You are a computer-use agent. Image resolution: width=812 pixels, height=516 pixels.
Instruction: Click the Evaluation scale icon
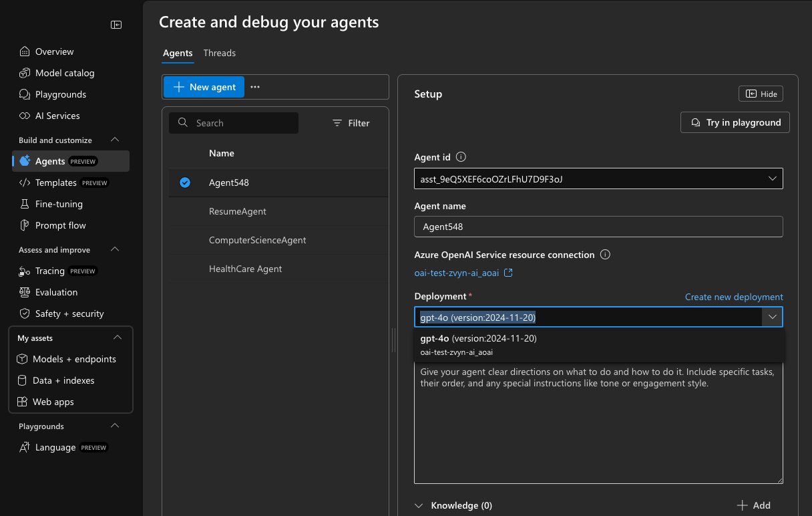pyautogui.click(x=25, y=292)
